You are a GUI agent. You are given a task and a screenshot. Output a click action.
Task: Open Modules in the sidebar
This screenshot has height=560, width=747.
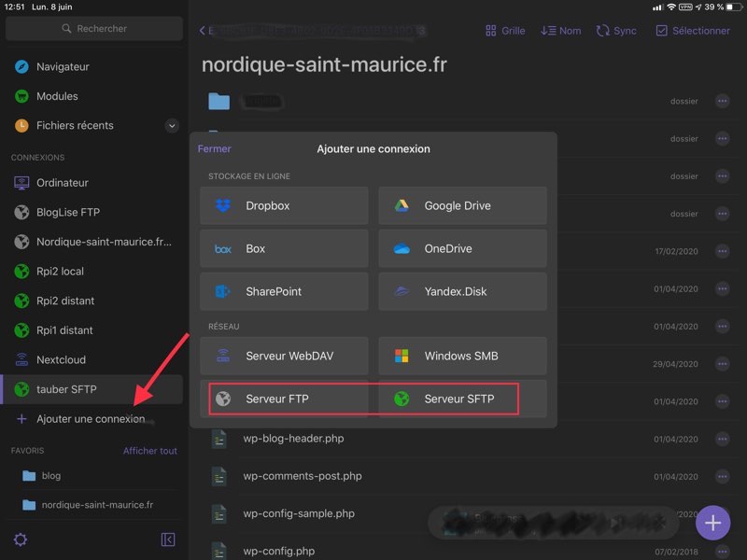[x=56, y=96]
